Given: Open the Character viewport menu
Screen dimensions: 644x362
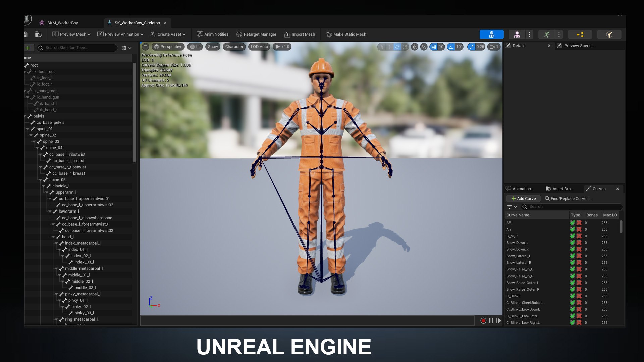Looking at the screenshot, I should tap(234, 47).
